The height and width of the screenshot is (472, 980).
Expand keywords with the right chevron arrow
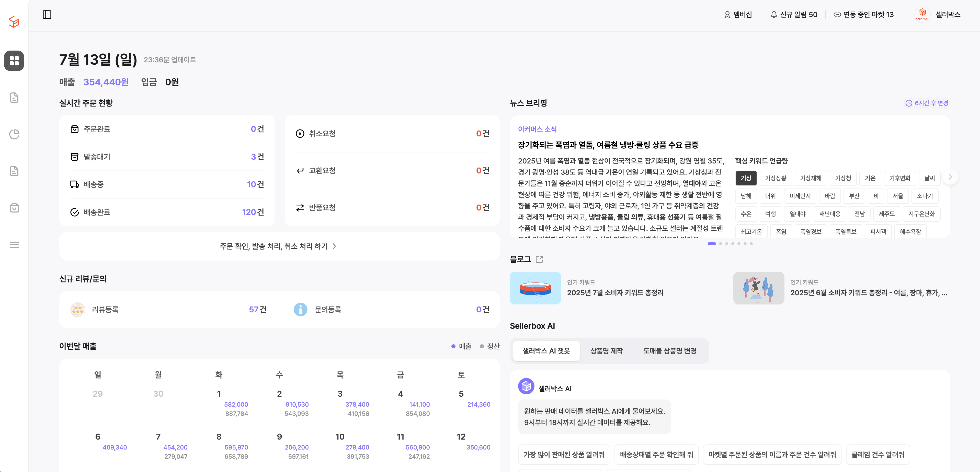950,177
